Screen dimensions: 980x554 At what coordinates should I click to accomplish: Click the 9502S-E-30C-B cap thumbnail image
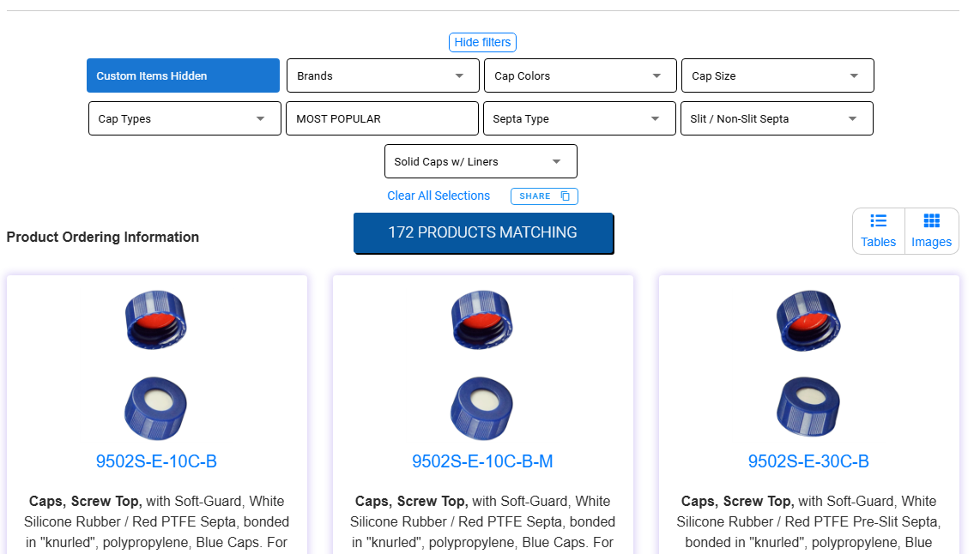point(808,320)
